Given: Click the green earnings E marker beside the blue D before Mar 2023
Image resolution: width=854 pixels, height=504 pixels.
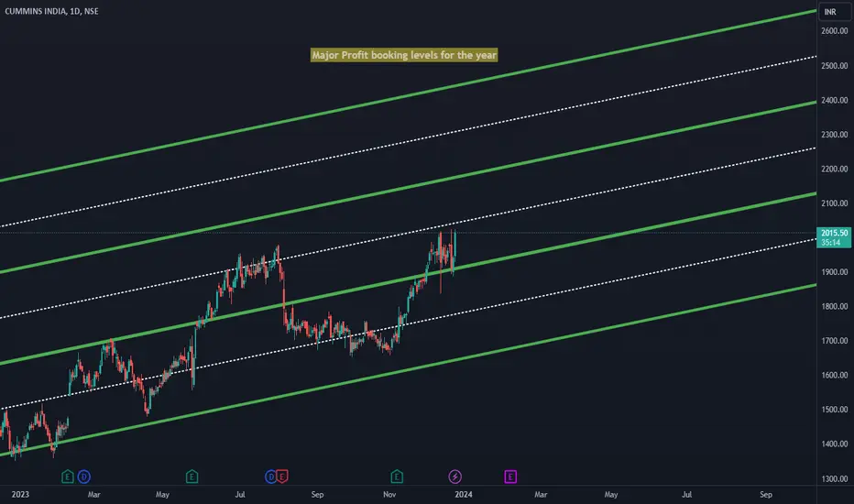Looking at the screenshot, I should click(67, 477).
